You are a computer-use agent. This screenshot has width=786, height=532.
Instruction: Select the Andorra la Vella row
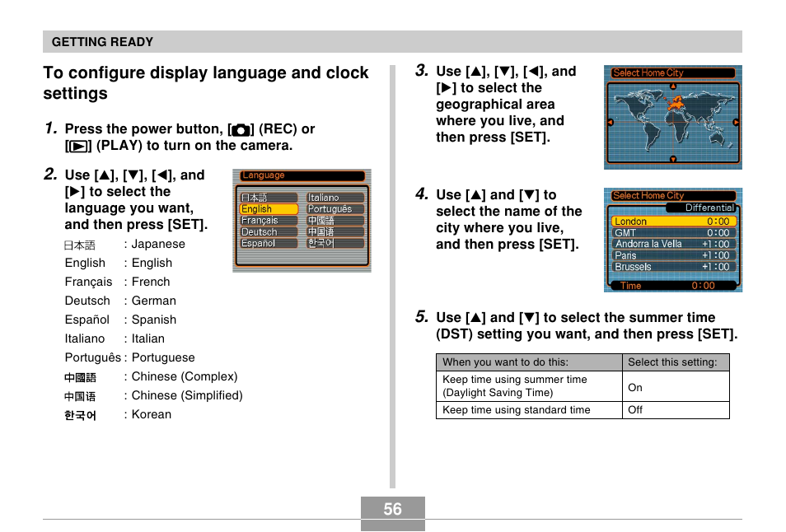[x=673, y=244]
